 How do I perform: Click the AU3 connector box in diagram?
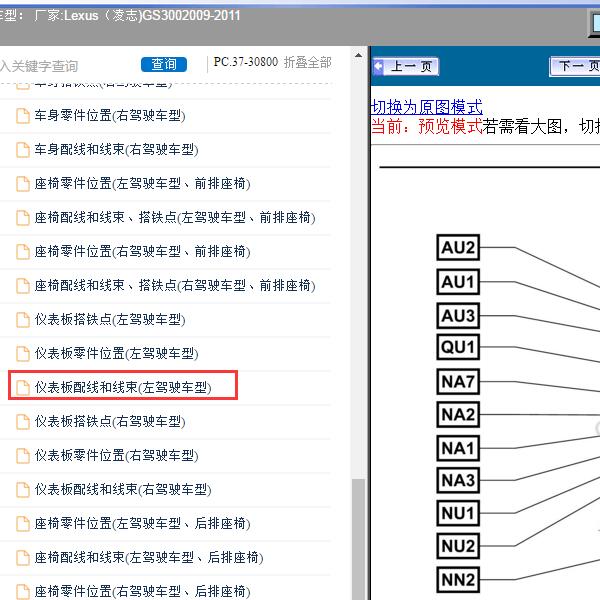[x=458, y=316]
